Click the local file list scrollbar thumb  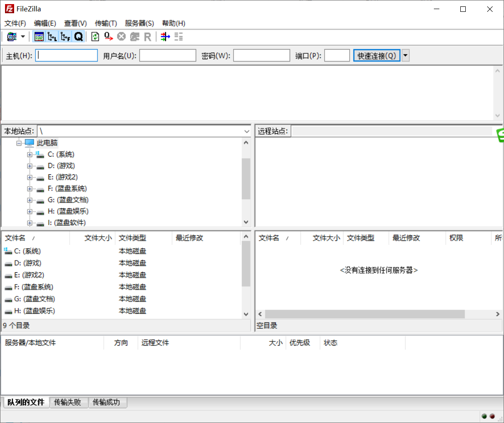(x=246, y=264)
